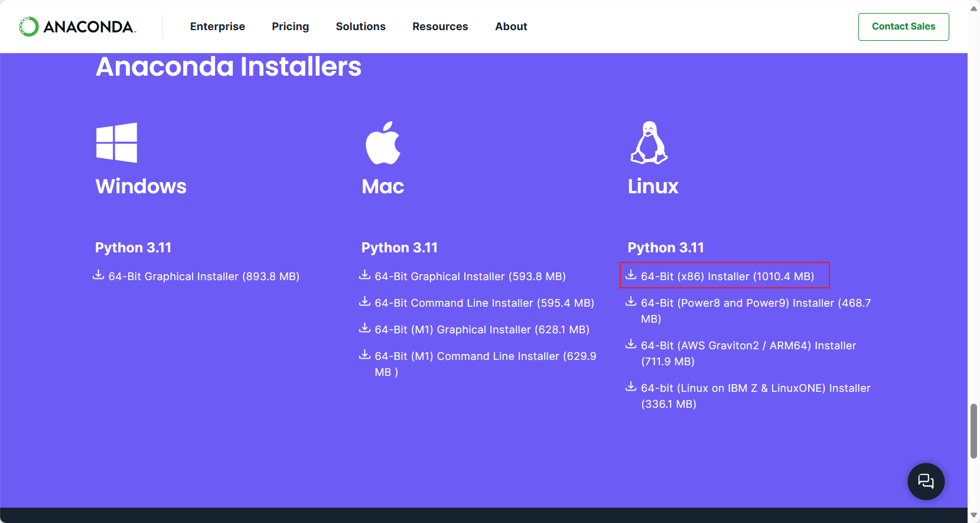Open the Enterprise menu
980x523 pixels.
click(x=217, y=27)
